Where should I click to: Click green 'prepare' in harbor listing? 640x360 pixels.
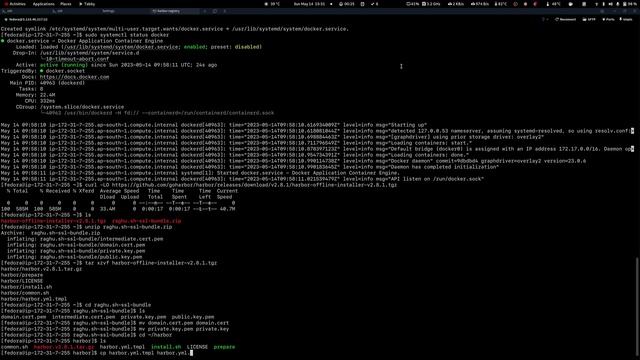pos(224,347)
